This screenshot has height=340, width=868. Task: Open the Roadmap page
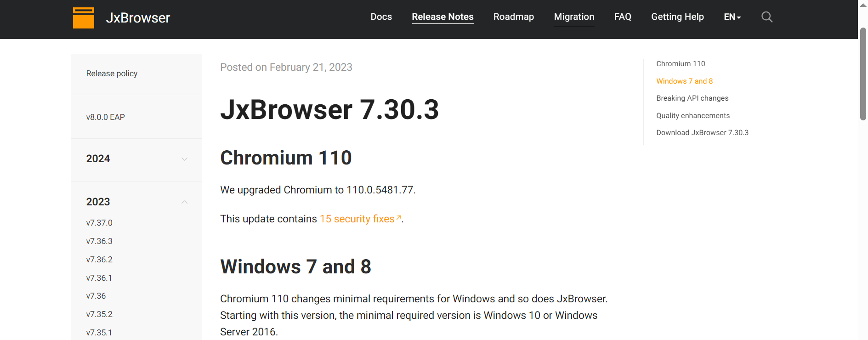513,17
